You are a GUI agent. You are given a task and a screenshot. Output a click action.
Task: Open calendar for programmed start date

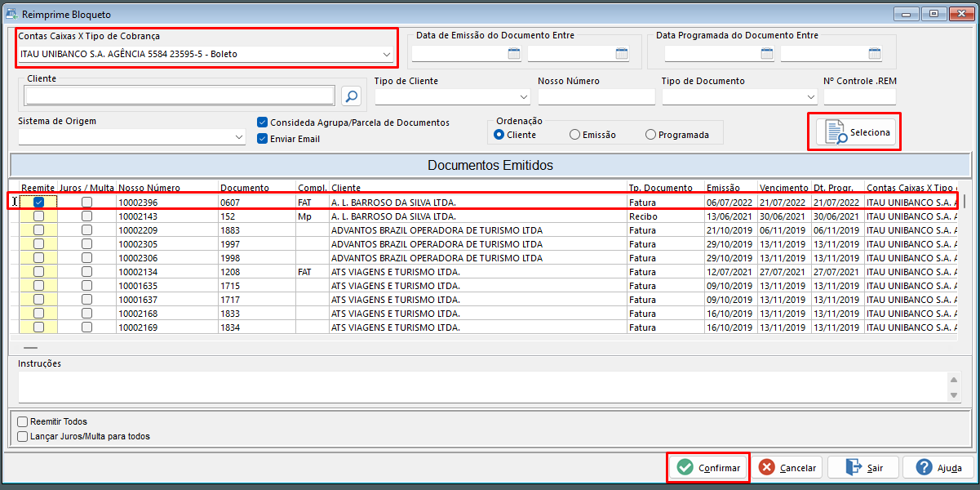coord(767,54)
